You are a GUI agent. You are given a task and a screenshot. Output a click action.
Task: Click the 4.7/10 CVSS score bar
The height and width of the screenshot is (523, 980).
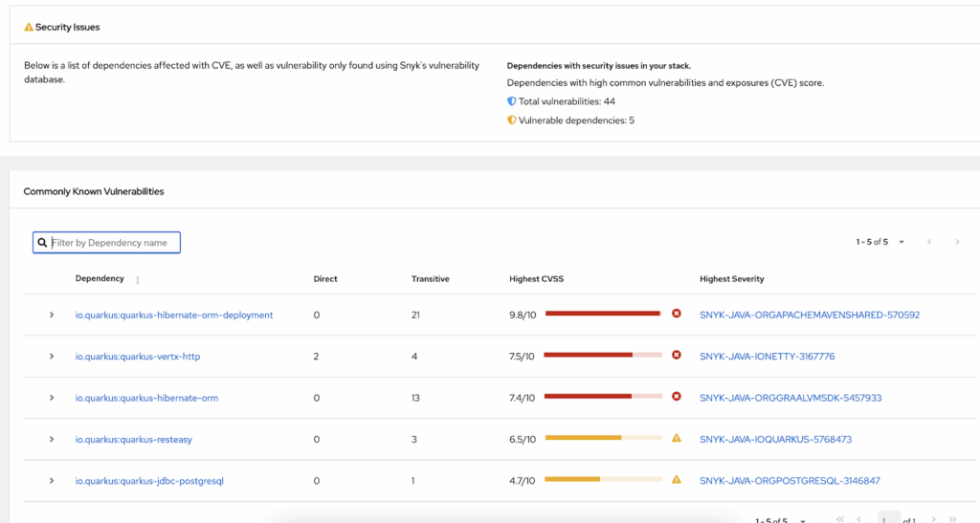pyautogui.click(x=603, y=479)
